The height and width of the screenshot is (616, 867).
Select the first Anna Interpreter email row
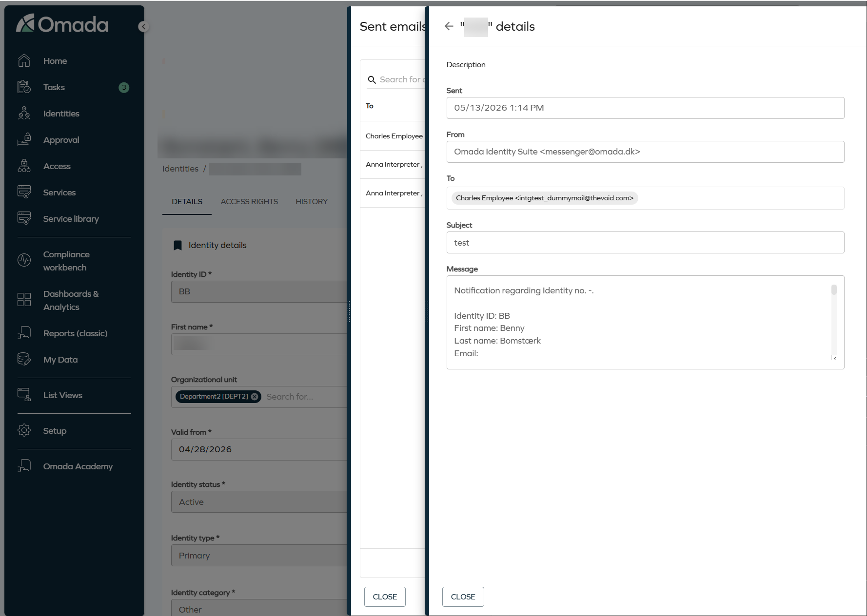(x=393, y=165)
